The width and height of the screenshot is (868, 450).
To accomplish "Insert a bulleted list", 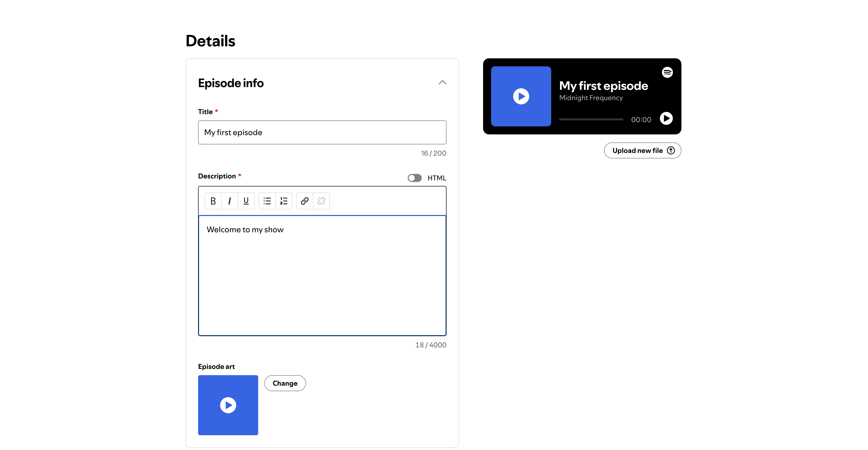I will coord(267,201).
